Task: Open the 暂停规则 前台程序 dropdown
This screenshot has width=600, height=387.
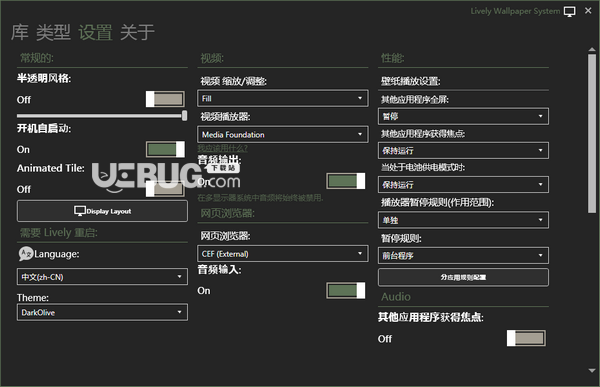Action: coord(463,255)
